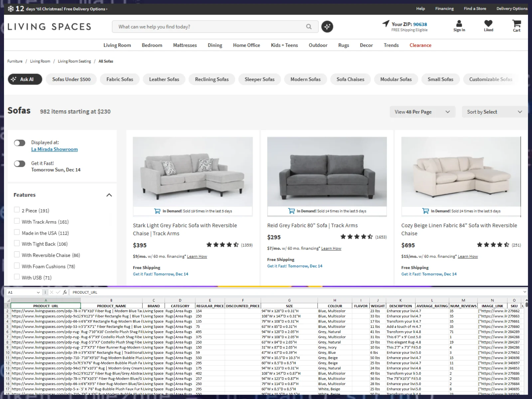Select spreadsheet row header 10
Screen dimensions: 532x399
[x=7, y=353]
